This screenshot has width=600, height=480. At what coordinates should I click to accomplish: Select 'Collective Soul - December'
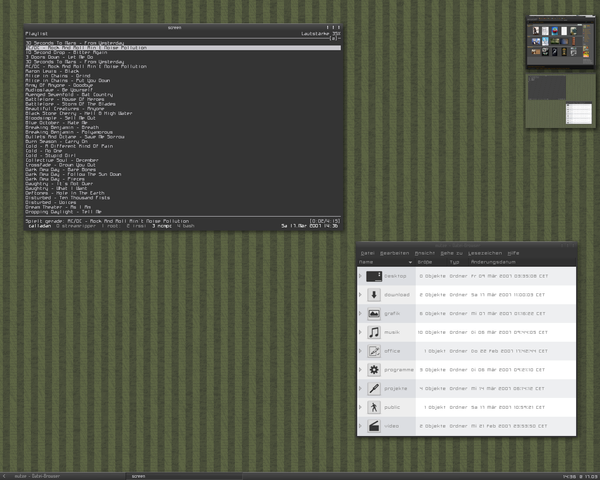pos(62,160)
